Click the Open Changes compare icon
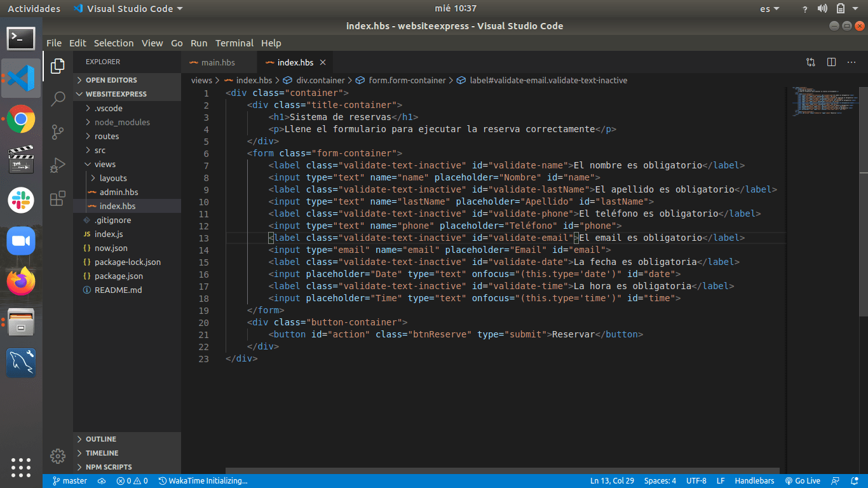 tap(811, 62)
